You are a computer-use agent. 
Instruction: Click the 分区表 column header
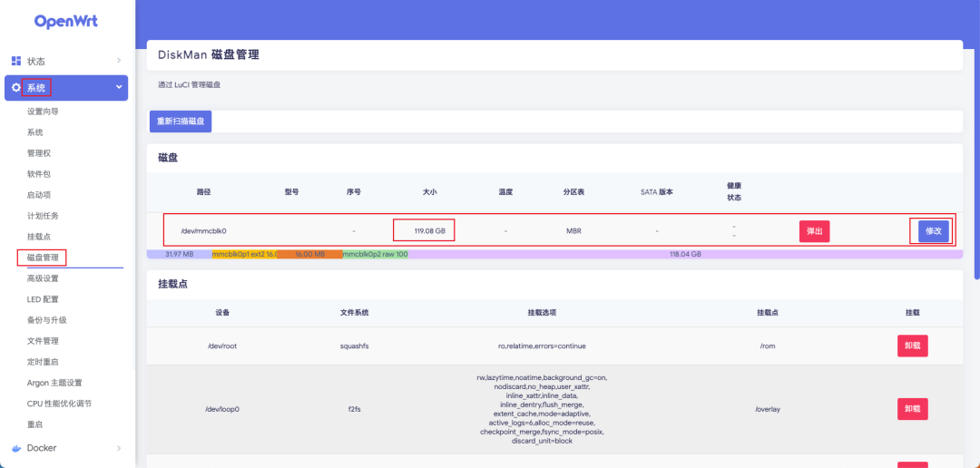pyautogui.click(x=573, y=191)
